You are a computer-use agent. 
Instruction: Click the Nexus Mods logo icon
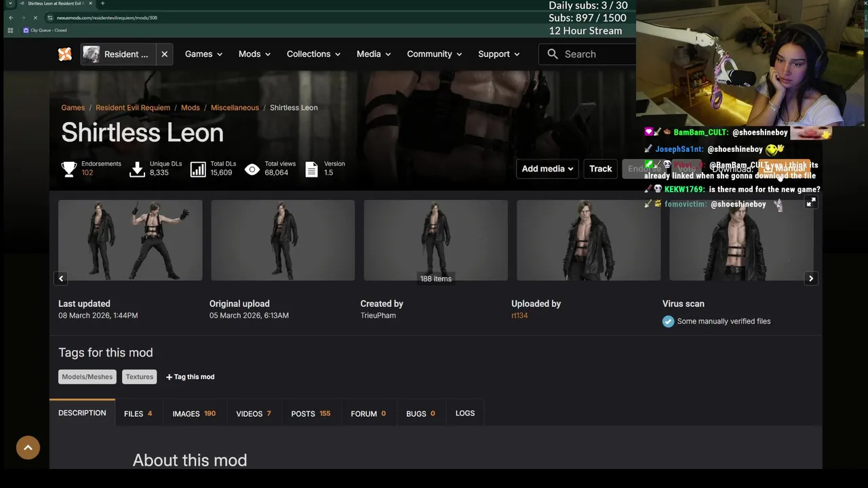[65, 54]
